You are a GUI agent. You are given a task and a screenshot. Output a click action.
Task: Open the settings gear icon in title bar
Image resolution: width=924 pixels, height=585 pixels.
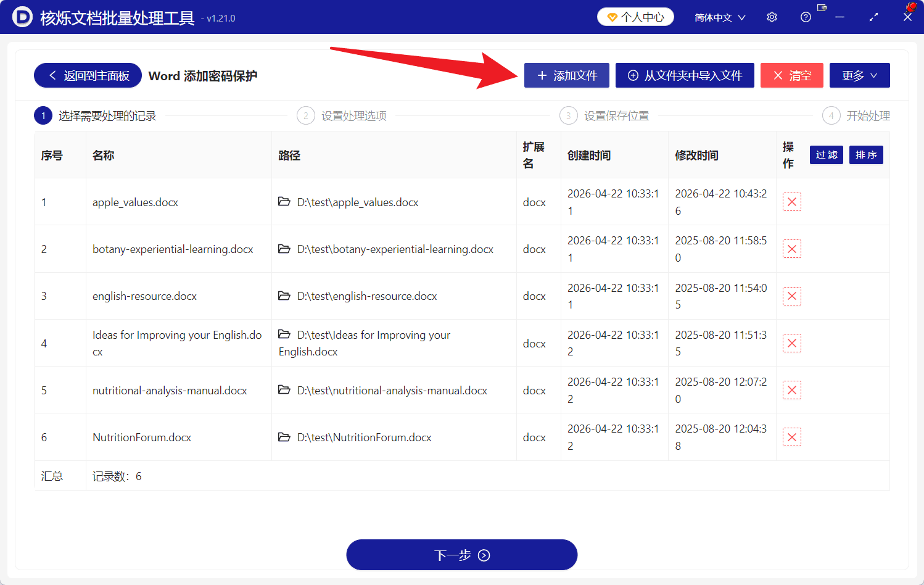pos(772,17)
